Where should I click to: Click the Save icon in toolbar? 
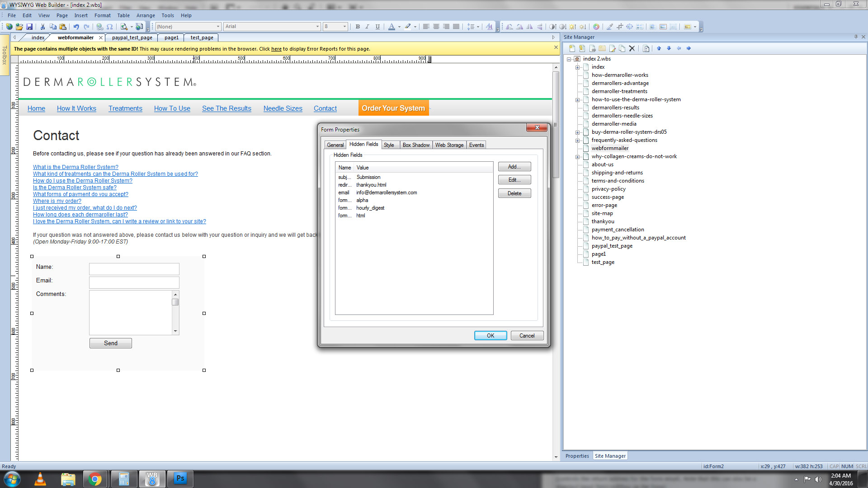pos(29,27)
